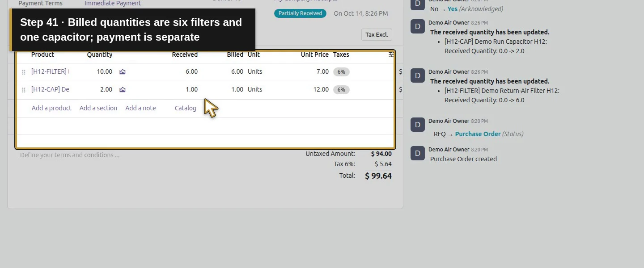Image resolution: width=644 pixels, height=268 pixels.
Task: Open the [H12-CAP] product link
Action: 50,89
